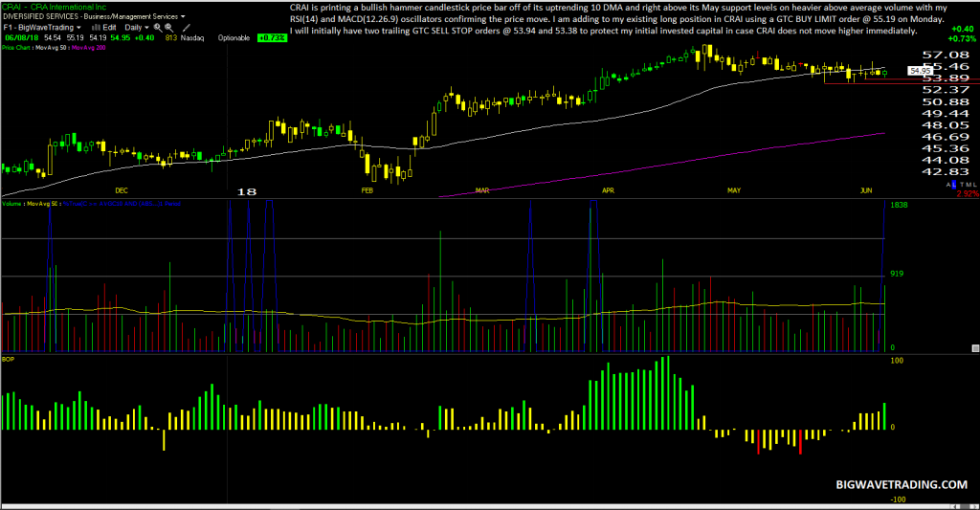Click the yellow volume value 813
The width and height of the screenshot is (980, 510).
171,38
